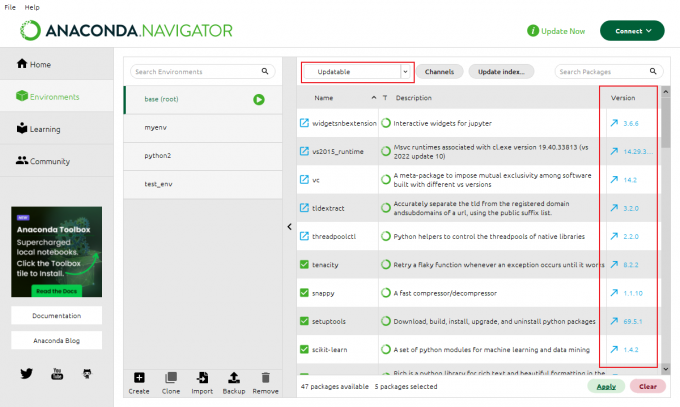Click the Anaconda Navigator logo icon
Screen dimensions: 680x407
pyautogui.click(x=30, y=30)
